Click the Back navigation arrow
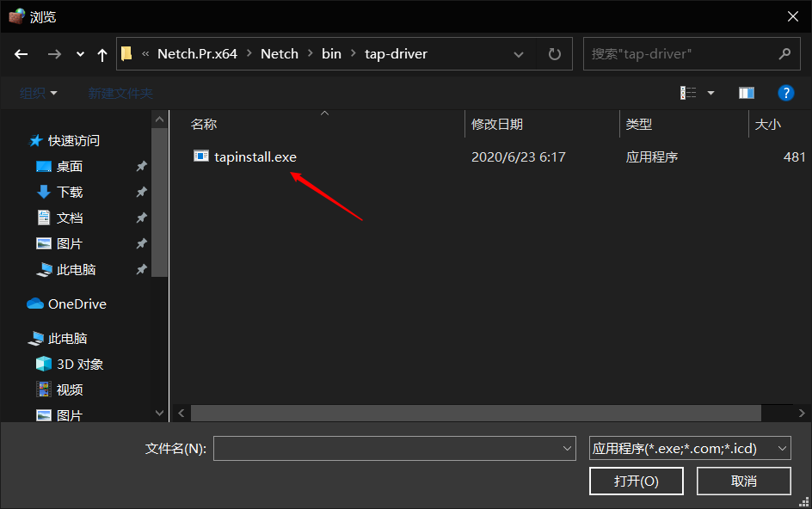Screen dimensions: 812x509 (x=22, y=54)
